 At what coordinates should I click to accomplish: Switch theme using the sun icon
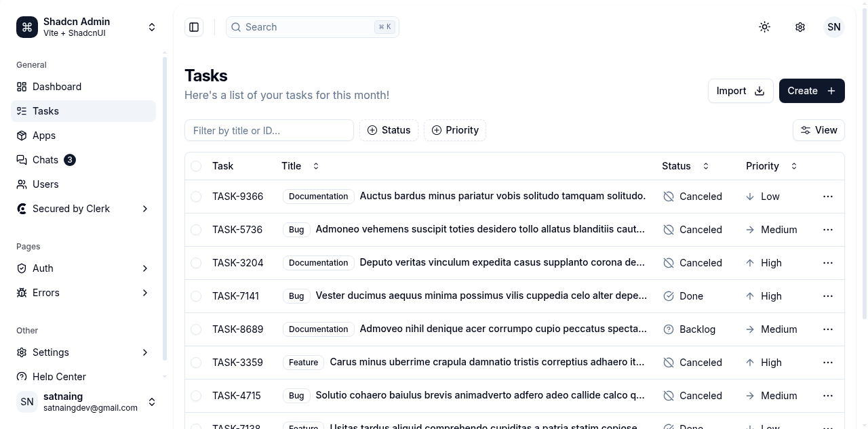pyautogui.click(x=765, y=27)
